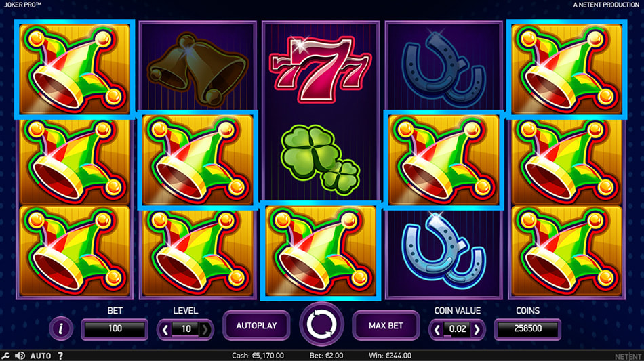Click the bet amount field showing 100

pos(115,328)
